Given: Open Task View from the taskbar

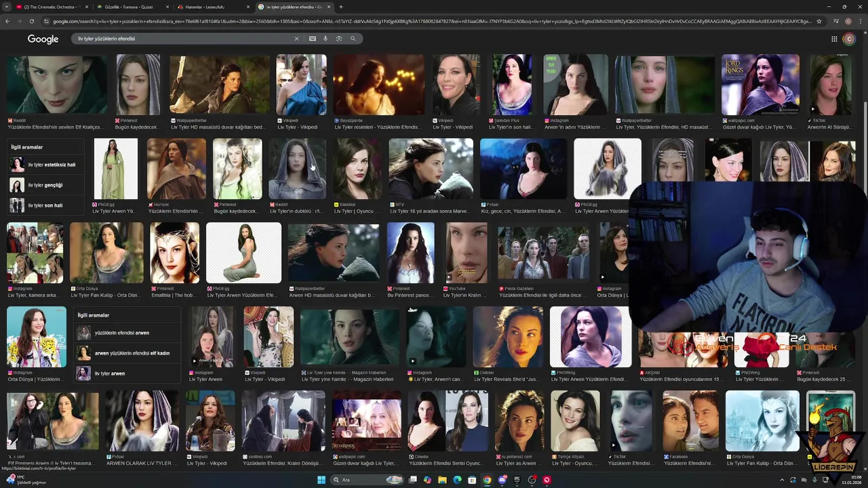Looking at the screenshot, I should 412,480.
